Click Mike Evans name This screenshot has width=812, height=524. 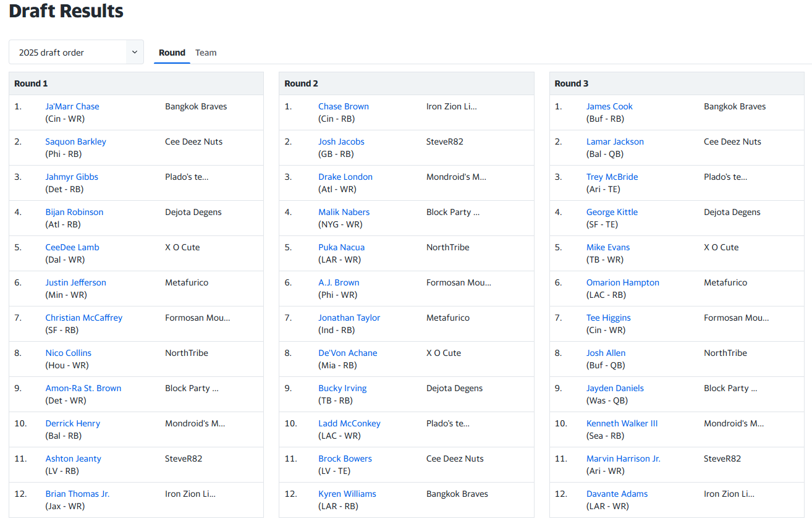pos(608,247)
